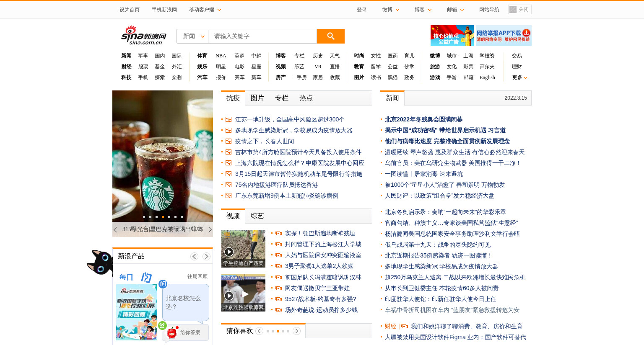The image size is (644, 345).
Task: Open the 每日一问 section title
Action: coord(135,277)
